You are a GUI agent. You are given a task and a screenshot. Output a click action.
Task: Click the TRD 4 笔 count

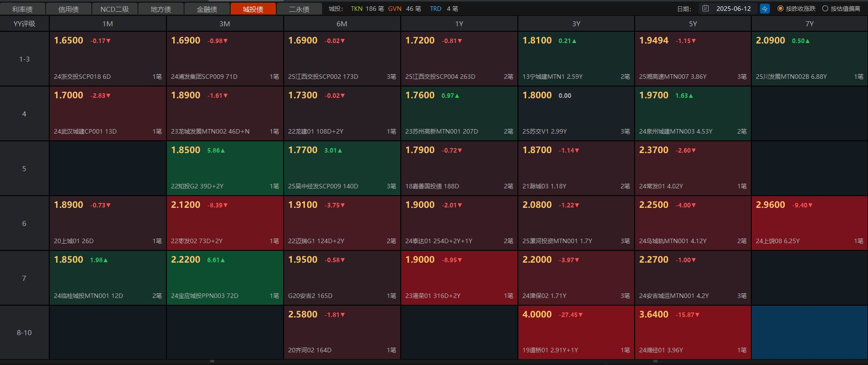tap(444, 9)
